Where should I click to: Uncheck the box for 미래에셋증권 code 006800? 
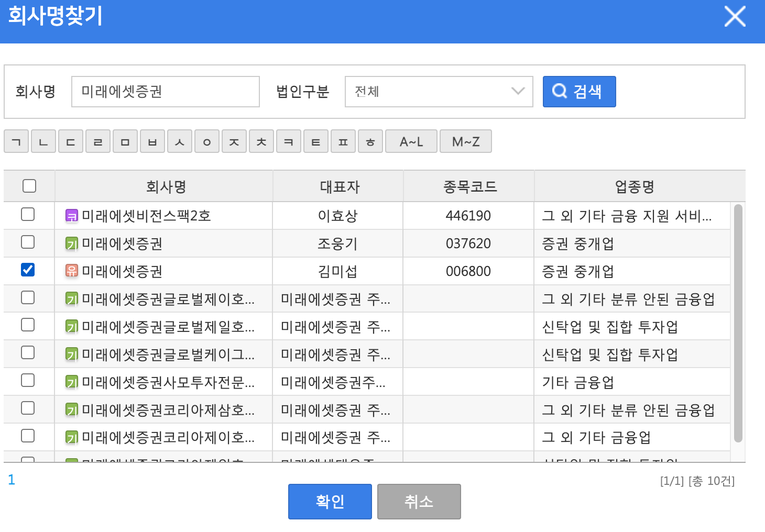point(28,270)
